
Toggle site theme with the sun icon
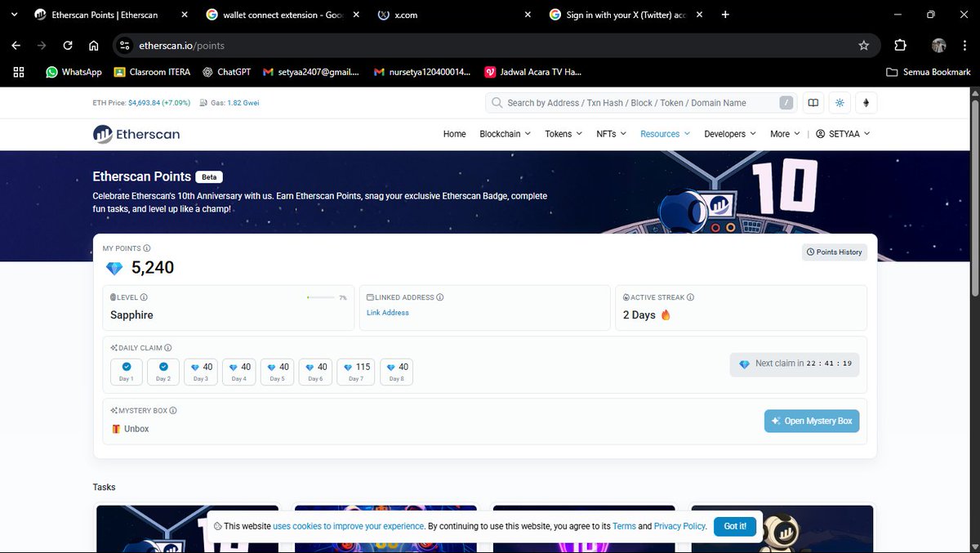pos(840,103)
